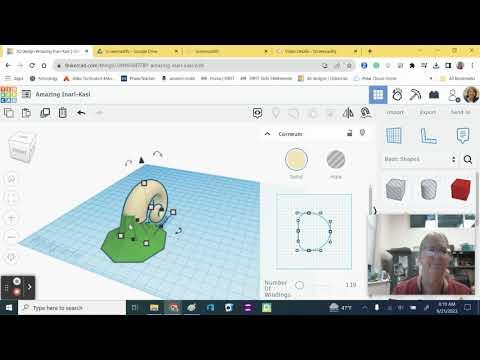Click the taskbar Task View icon
Viewport: 480px width, 360px height.
click(x=135, y=308)
